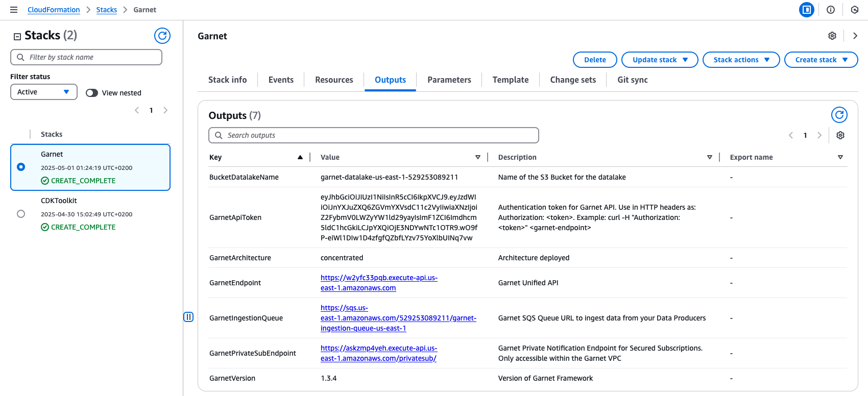
Task: Click the Garnet Unified API description
Action: 528,283
